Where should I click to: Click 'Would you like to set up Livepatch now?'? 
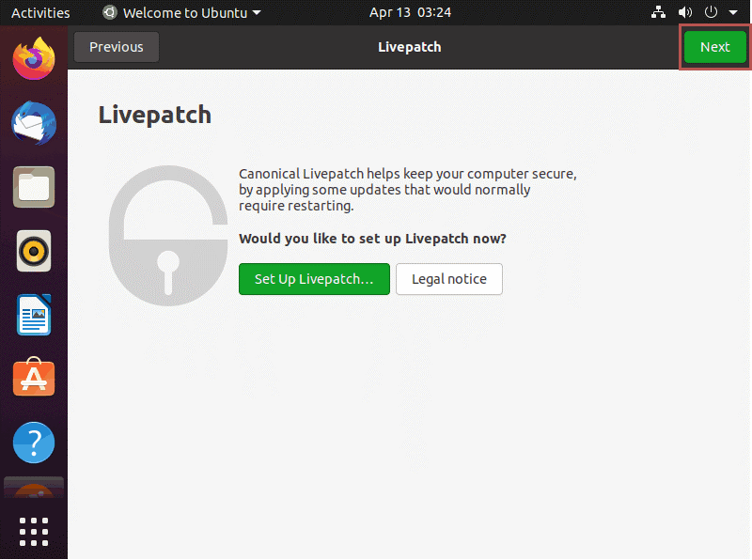[x=372, y=239]
